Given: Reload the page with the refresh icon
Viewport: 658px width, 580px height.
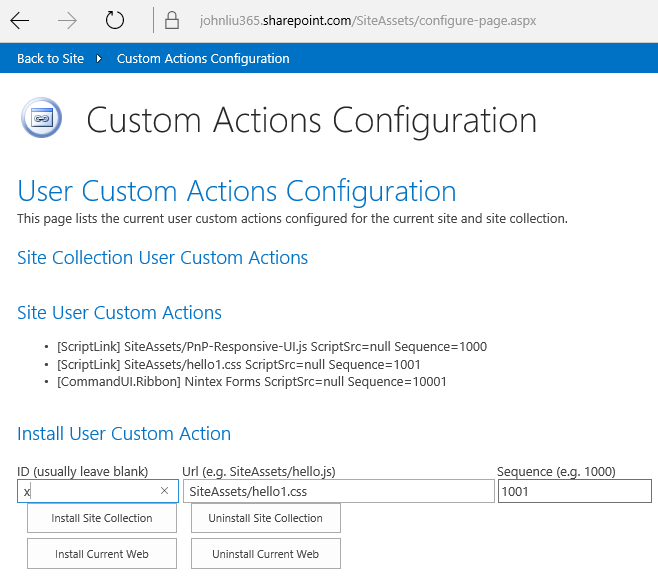Looking at the screenshot, I should point(115,20).
